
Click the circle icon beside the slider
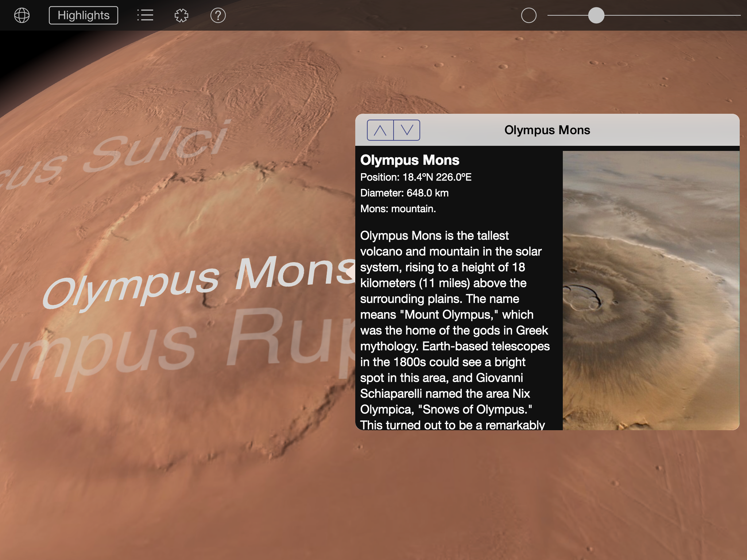(529, 15)
